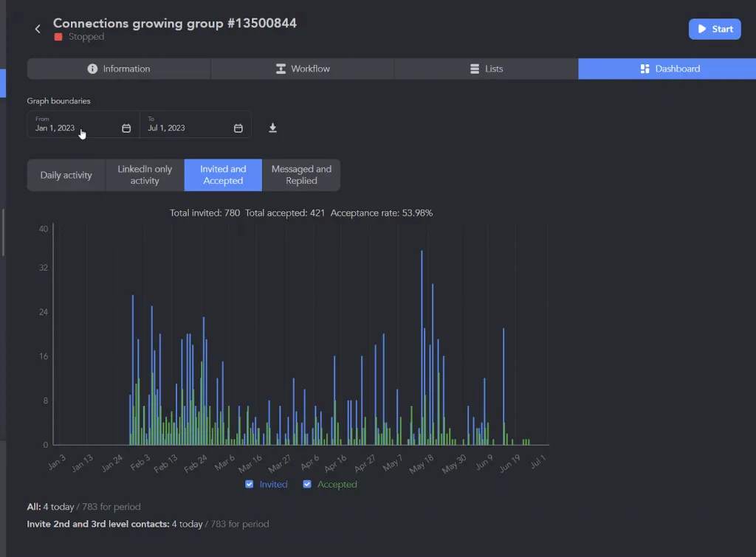Open the From date calendar icon

pyautogui.click(x=126, y=128)
